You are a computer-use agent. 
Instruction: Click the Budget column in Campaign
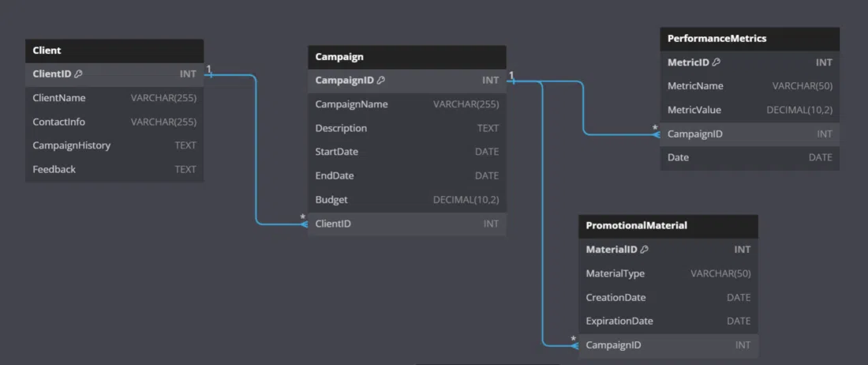point(406,200)
